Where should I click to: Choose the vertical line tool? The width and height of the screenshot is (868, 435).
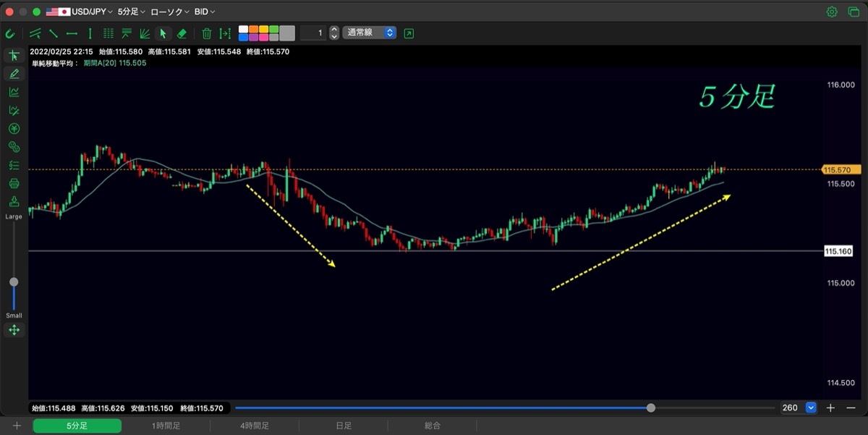click(90, 33)
